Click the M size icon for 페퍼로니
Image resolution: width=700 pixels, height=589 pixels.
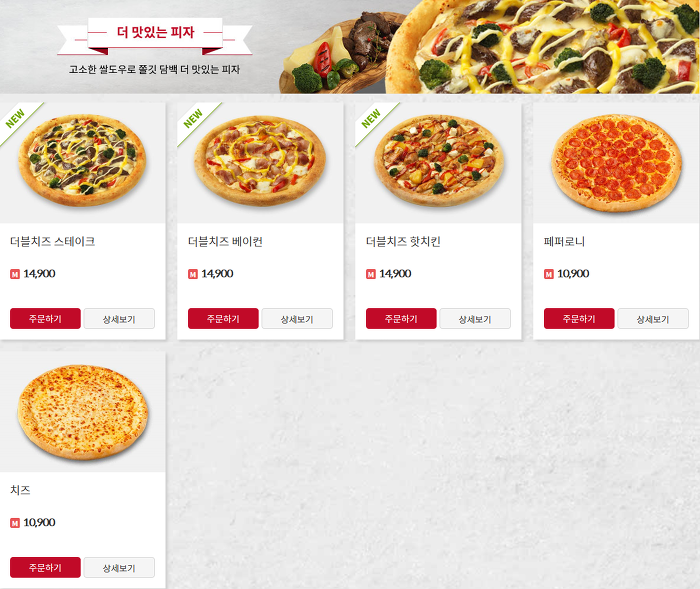549,274
